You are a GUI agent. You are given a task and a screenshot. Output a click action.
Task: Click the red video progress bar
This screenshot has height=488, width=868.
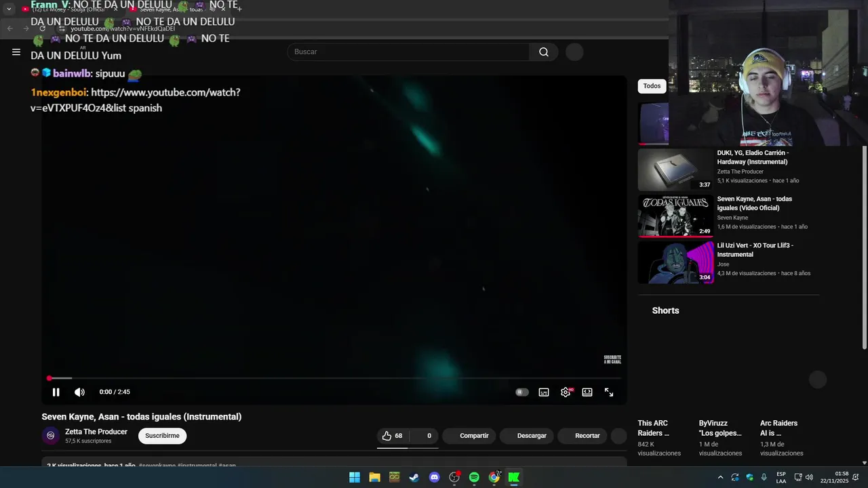click(334, 378)
